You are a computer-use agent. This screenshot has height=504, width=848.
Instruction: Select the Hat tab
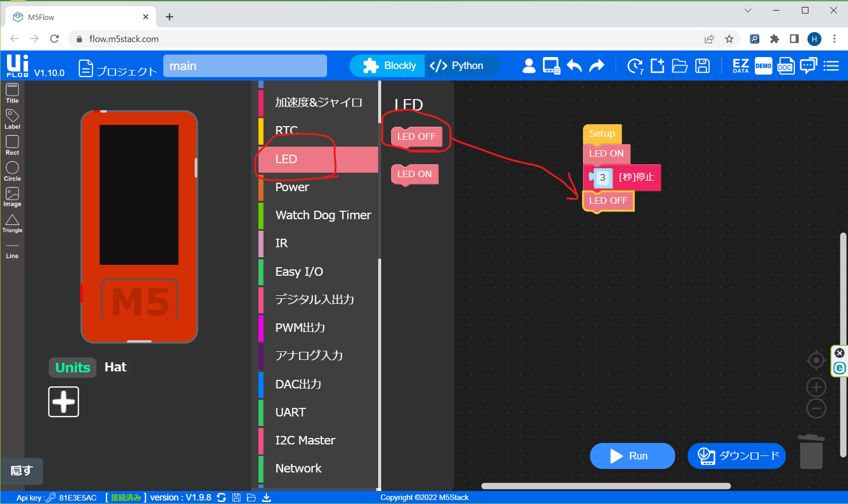(115, 367)
